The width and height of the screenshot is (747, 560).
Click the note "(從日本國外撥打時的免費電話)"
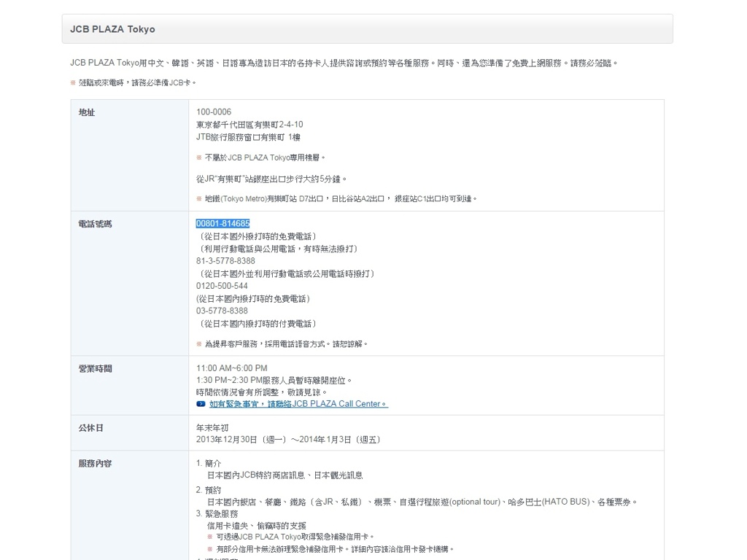click(x=256, y=236)
